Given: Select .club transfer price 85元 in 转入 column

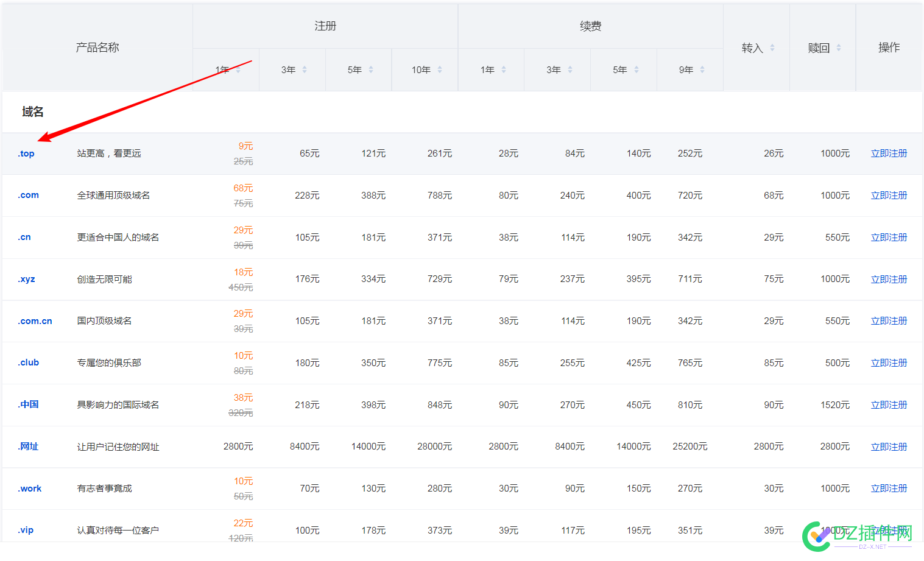Looking at the screenshot, I should tap(774, 363).
